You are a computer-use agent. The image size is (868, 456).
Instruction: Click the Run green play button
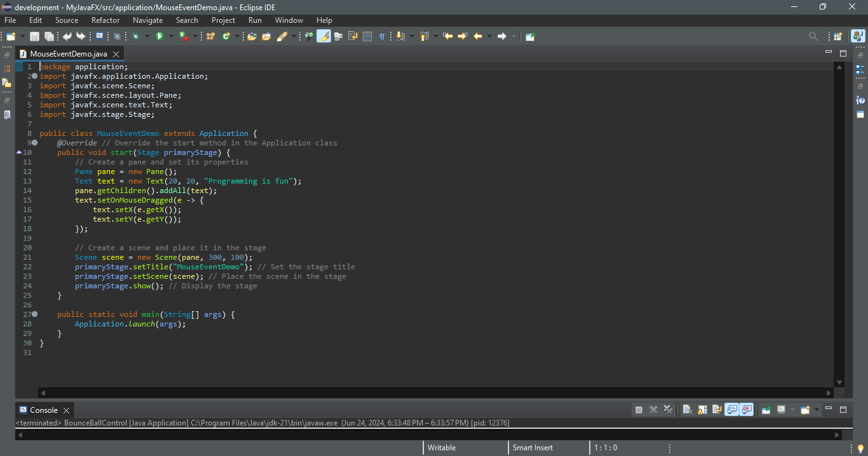coord(159,36)
